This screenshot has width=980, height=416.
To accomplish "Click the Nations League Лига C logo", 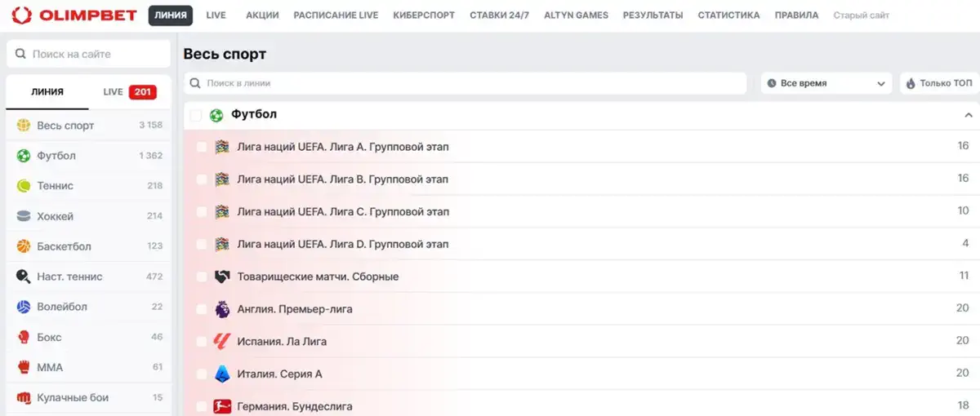I will click(x=222, y=211).
